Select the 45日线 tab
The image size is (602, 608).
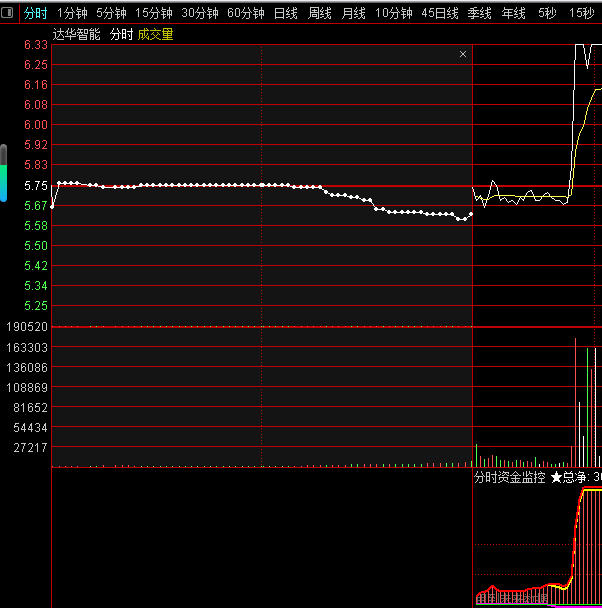point(440,13)
